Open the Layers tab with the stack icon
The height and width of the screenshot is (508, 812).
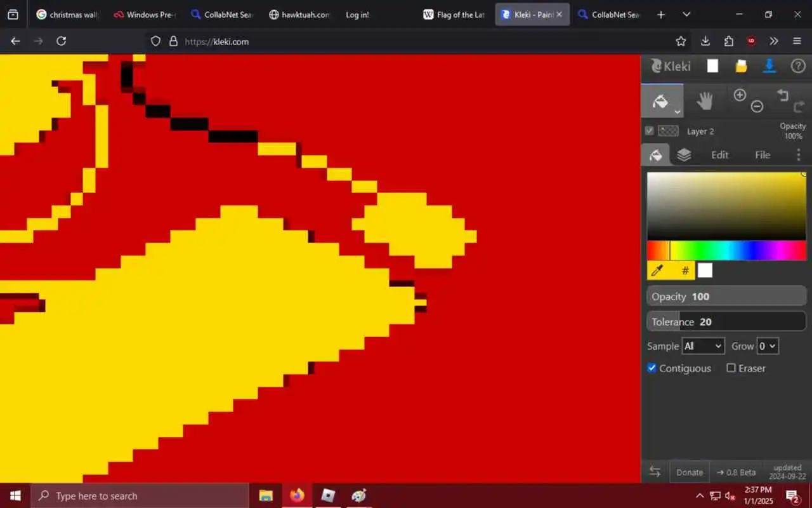(684, 155)
